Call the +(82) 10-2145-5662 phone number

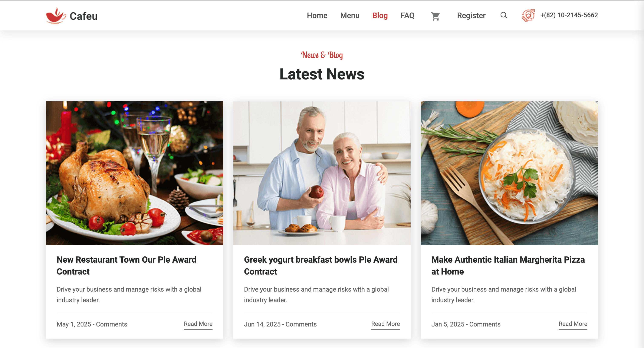click(569, 15)
